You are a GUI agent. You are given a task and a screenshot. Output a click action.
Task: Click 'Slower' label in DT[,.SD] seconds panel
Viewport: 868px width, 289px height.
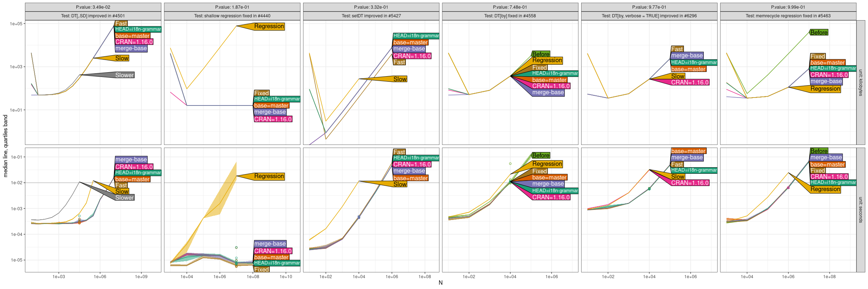pos(124,198)
